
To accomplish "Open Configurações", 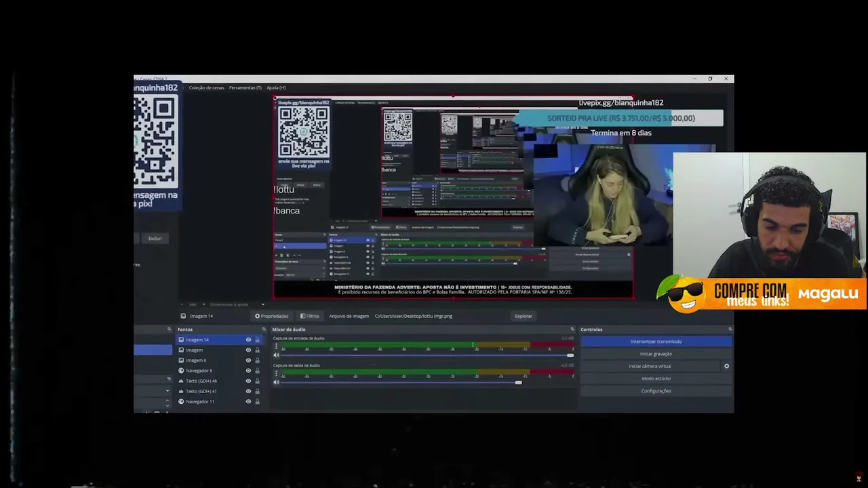I will [x=656, y=391].
